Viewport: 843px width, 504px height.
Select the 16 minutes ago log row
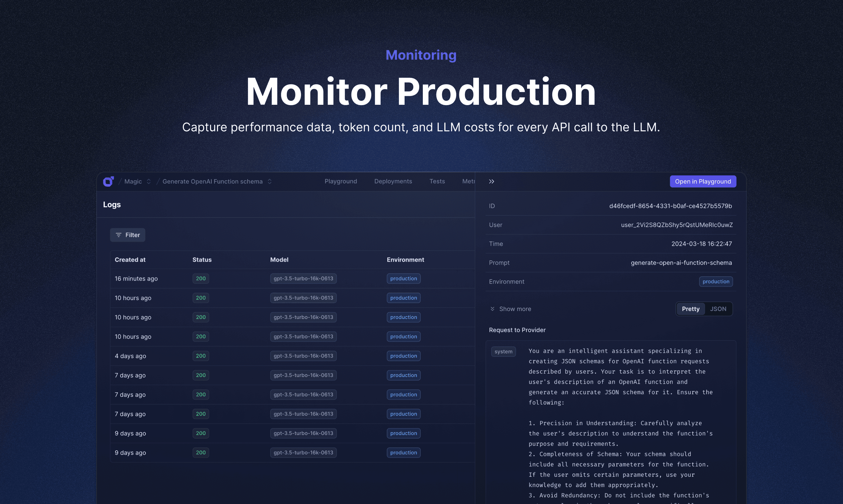(x=136, y=279)
